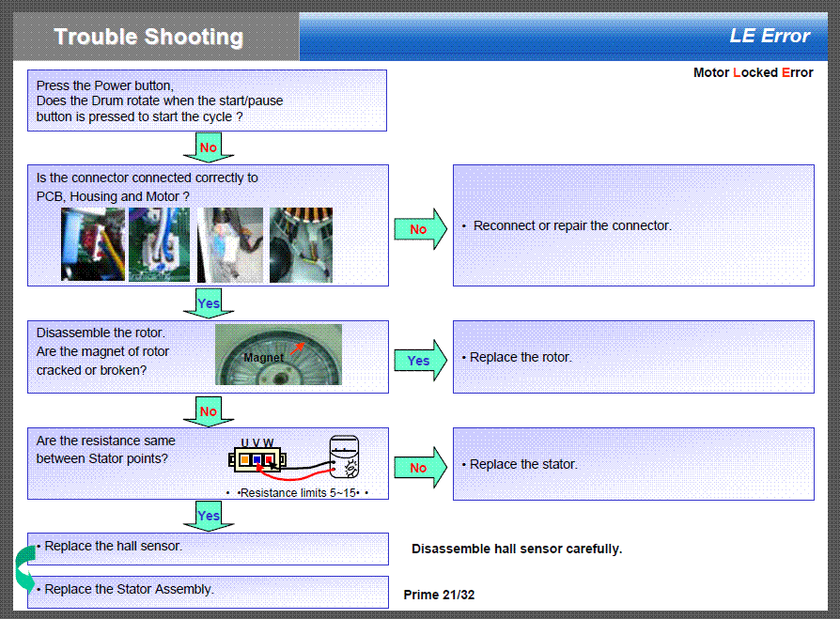Click the right-pointing 'No' arrow toward Replace stator

click(x=421, y=468)
